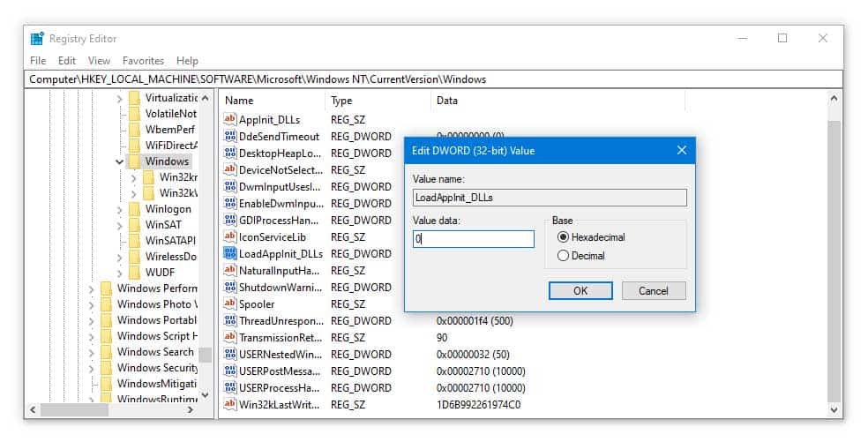868x442 pixels.
Task: Click the USERPostMessa... DWORD icon
Action: pyautogui.click(x=229, y=371)
